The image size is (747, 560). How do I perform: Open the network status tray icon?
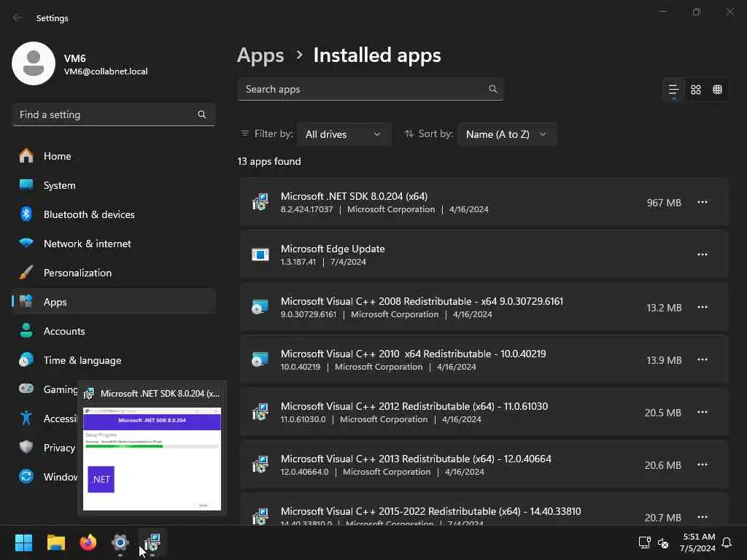[x=645, y=542]
